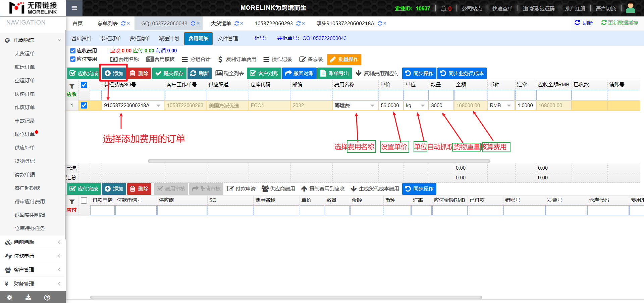The image size is (644, 303).
Task: Open the notification bell
Action: point(443,8)
